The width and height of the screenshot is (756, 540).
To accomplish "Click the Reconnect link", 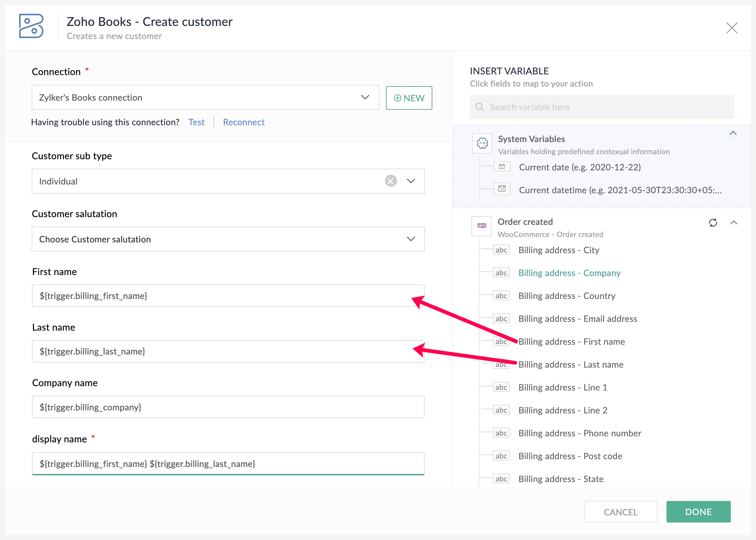I will point(244,122).
